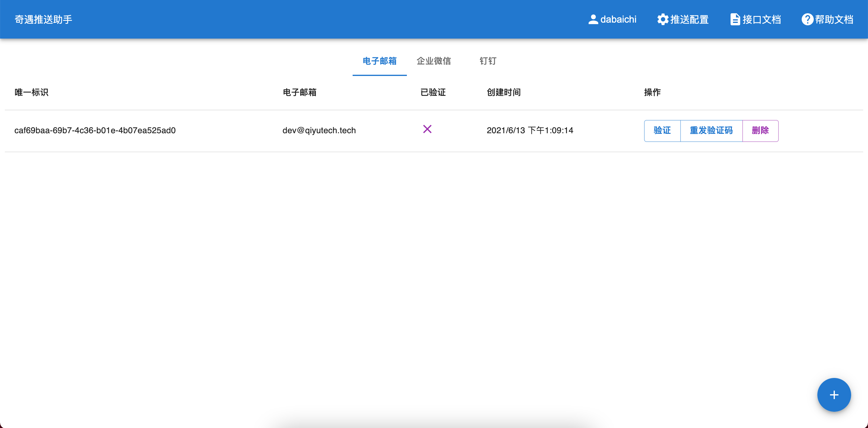868x428 pixels.
Task: Click the purple X unverified icon
Action: point(427,129)
